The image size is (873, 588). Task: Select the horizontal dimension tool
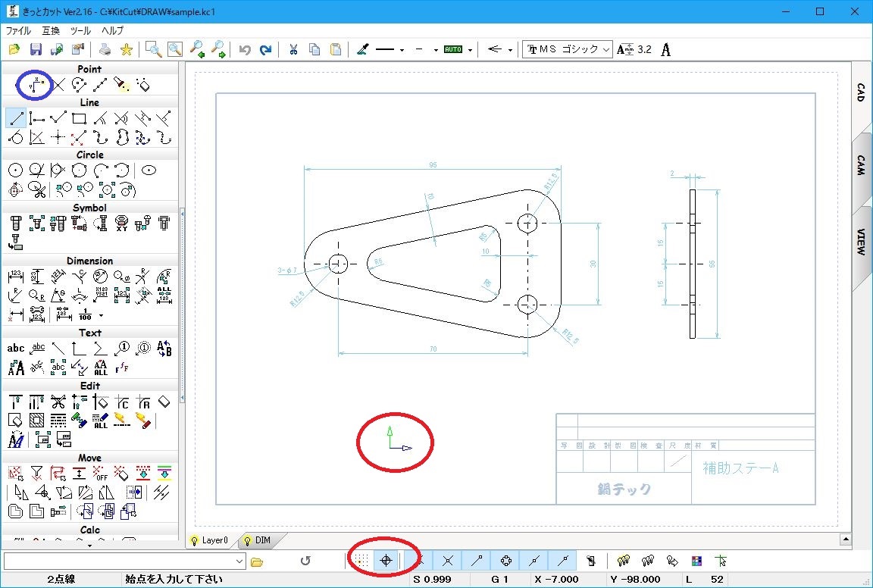16,276
